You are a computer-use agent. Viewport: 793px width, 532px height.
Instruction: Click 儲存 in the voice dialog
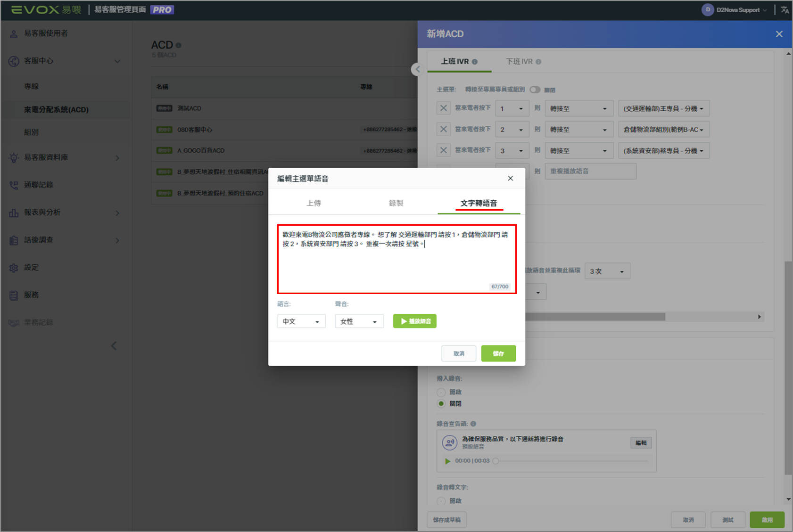pos(498,353)
